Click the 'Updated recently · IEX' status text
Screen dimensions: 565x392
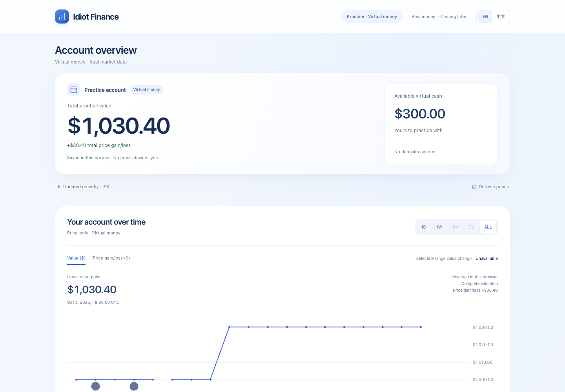pos(86,187)
